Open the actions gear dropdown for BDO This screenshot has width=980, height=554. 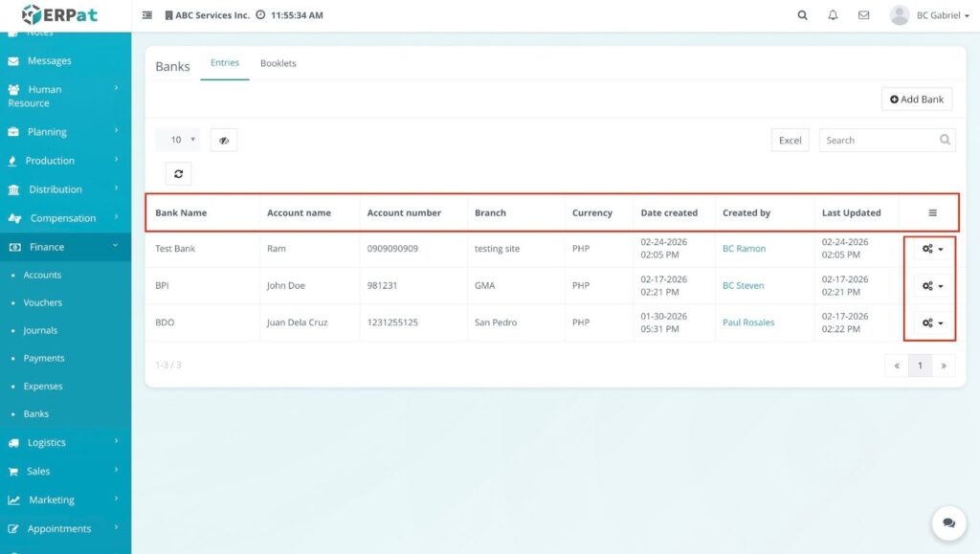(932, 322)
